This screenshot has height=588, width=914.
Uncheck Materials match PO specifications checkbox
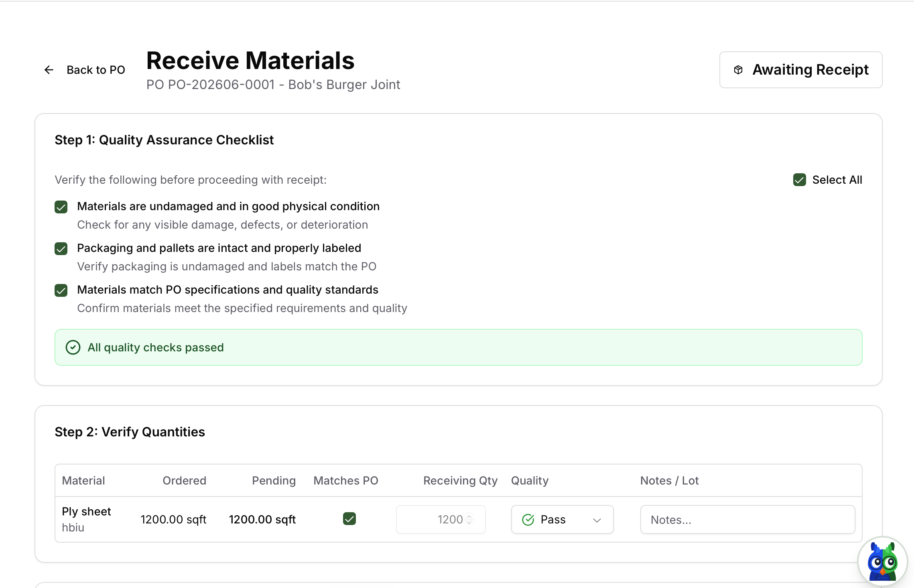tap(61, 290)
